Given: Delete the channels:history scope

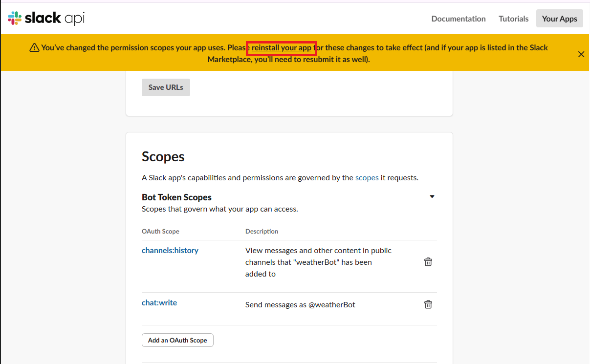Looking at the screenshot, I should coord(428,262).
